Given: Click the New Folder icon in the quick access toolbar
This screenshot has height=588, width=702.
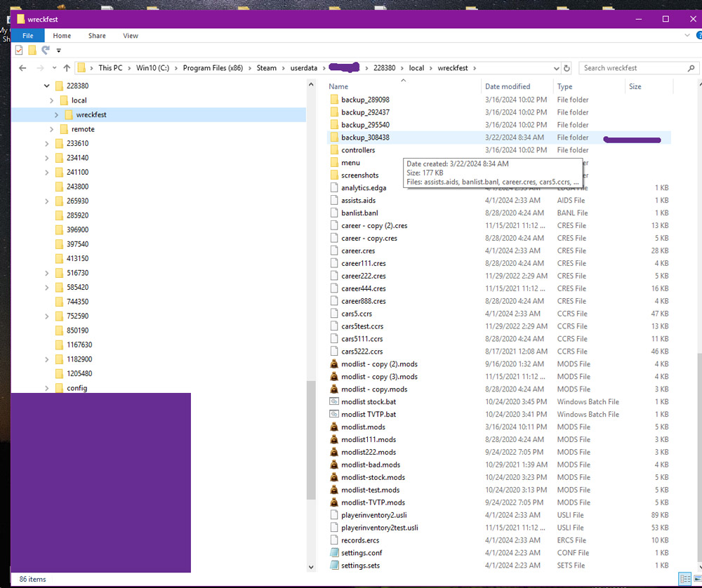Looking at the screenshot, I should (x=32, y=50).
